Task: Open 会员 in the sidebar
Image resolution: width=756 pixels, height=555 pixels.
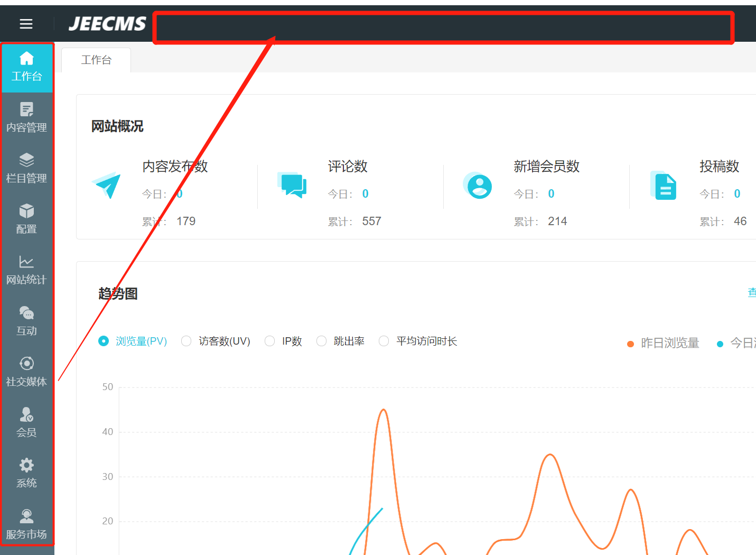Action: [26, 422]
